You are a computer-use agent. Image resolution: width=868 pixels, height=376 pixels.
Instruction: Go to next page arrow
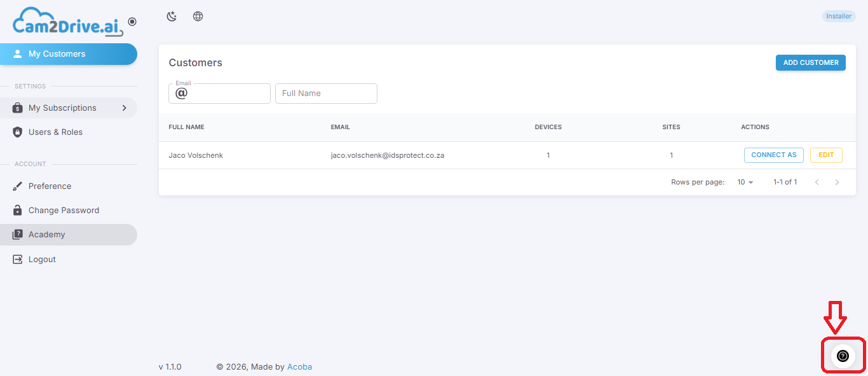coord(837,182)
